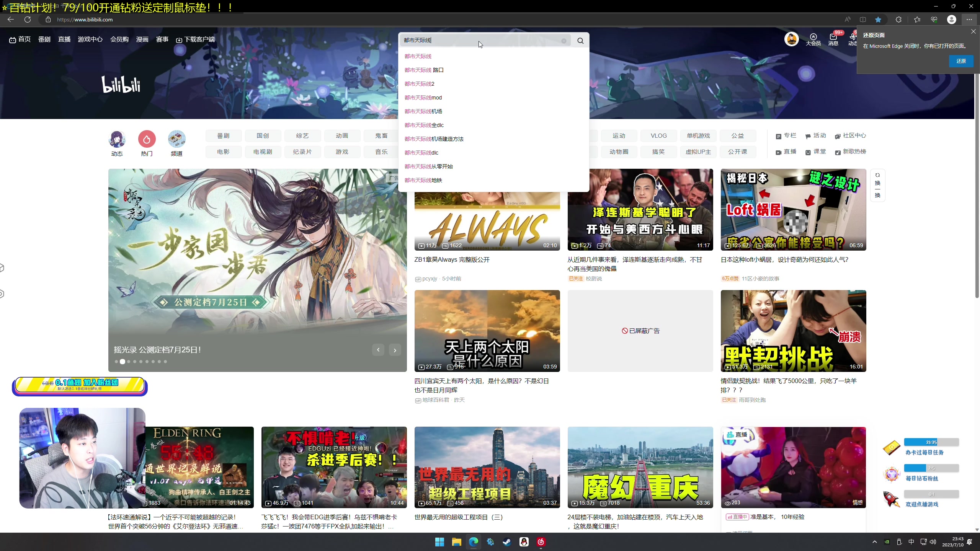Image resolution: width=980 pixels, height=551 pixels.
Task: Click the favorites star in address bar
Action: tap(878, 20)
